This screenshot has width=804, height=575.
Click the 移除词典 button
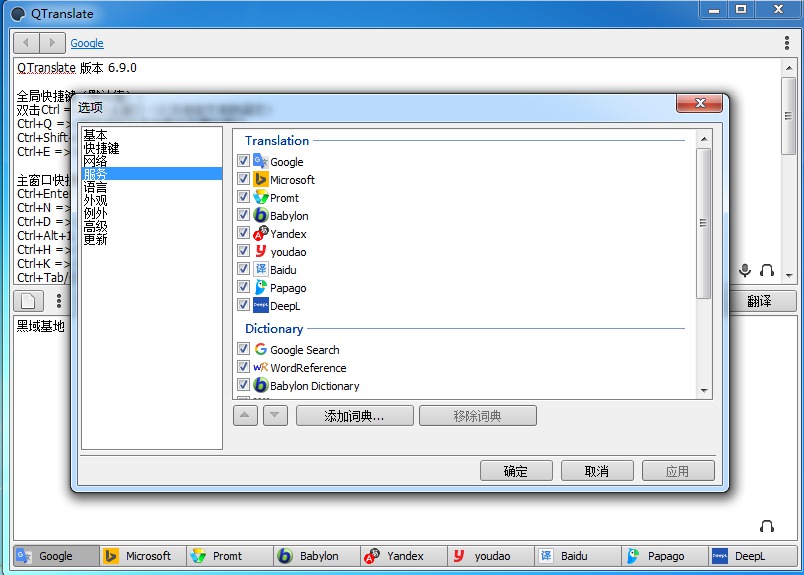pyautogui.click(x=478, y=415)
